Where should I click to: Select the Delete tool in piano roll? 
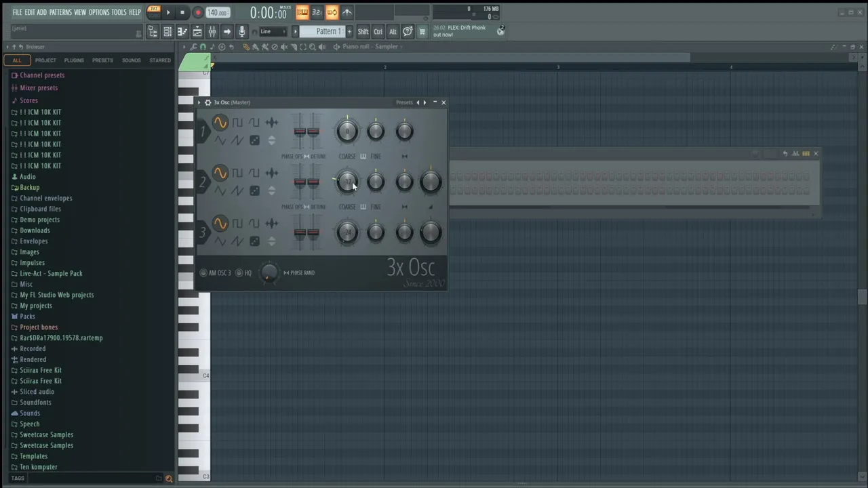[275, 47]
